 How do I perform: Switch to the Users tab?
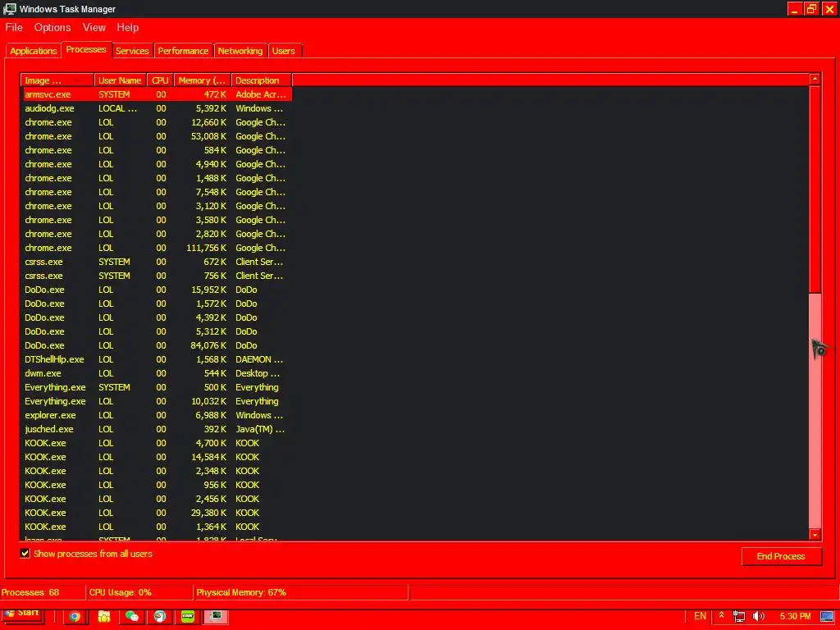pyautogui.click(x=283, y=51)
